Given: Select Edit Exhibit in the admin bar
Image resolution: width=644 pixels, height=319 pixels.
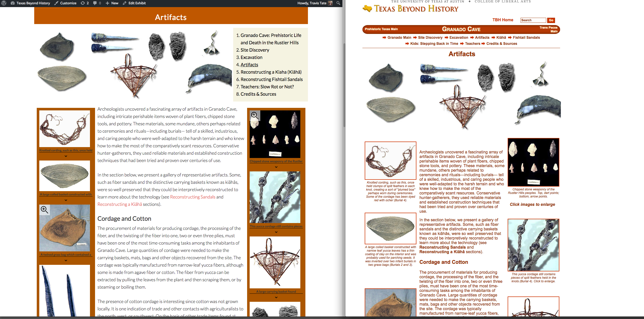Looking at the screenshot, I should pos(134,3).
